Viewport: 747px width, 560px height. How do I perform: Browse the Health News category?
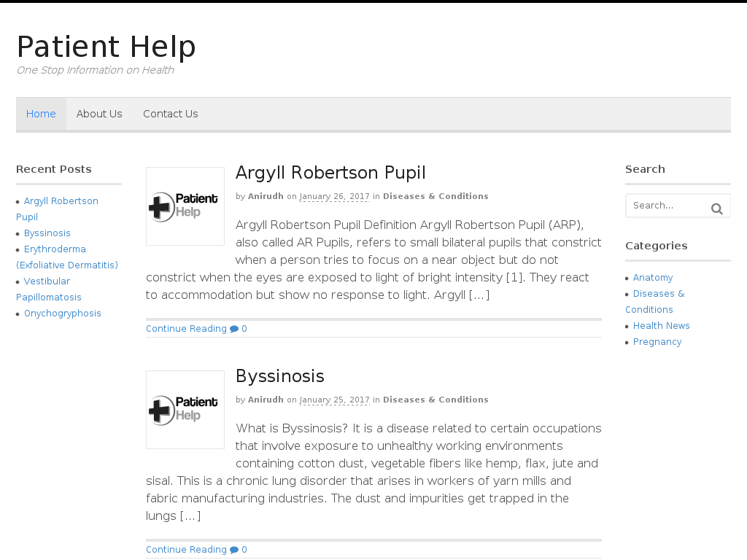click(x=661, y=326)
